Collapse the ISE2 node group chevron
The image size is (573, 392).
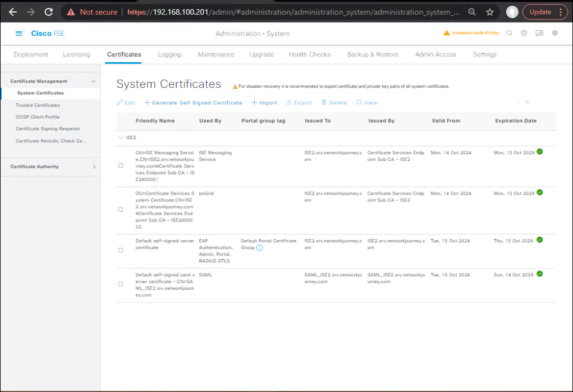pos(121,138)
